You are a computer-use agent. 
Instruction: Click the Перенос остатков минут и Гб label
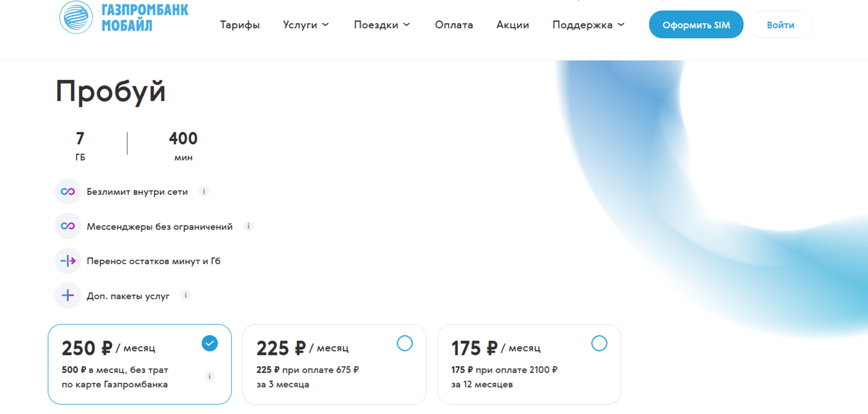click(154, 261)
